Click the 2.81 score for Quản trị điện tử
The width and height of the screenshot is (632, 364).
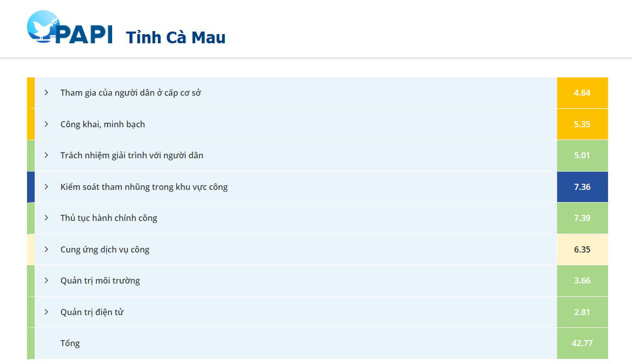pos(582,312)
